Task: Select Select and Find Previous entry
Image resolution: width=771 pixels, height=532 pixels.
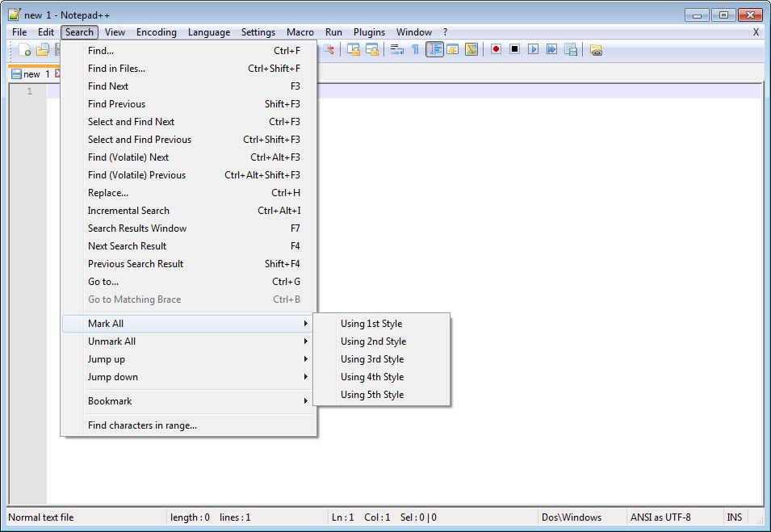Action: coord(189,139)
